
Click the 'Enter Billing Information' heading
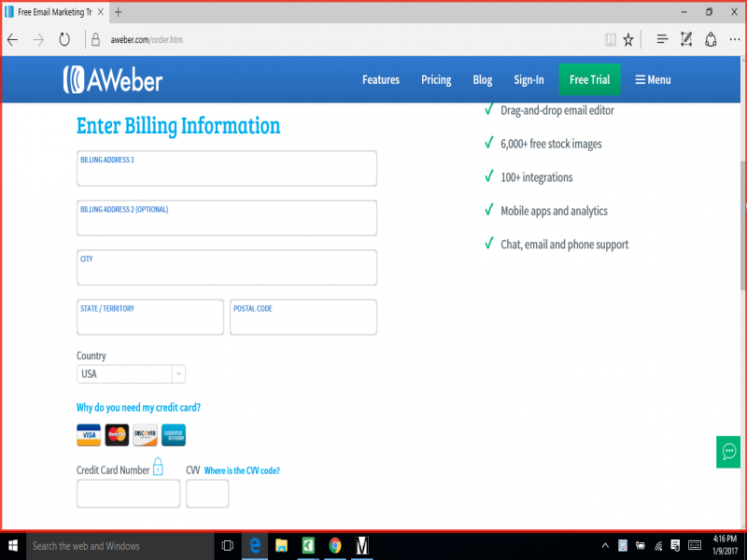pos(178,126)
